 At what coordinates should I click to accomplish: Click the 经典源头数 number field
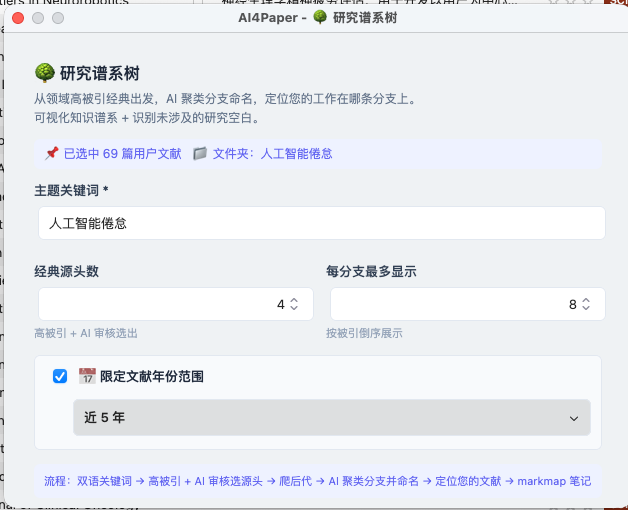coord(176,304)
